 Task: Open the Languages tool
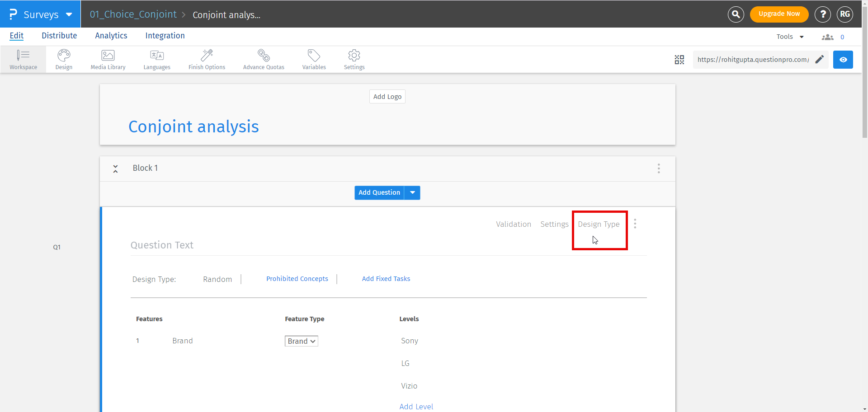point(157,60)
